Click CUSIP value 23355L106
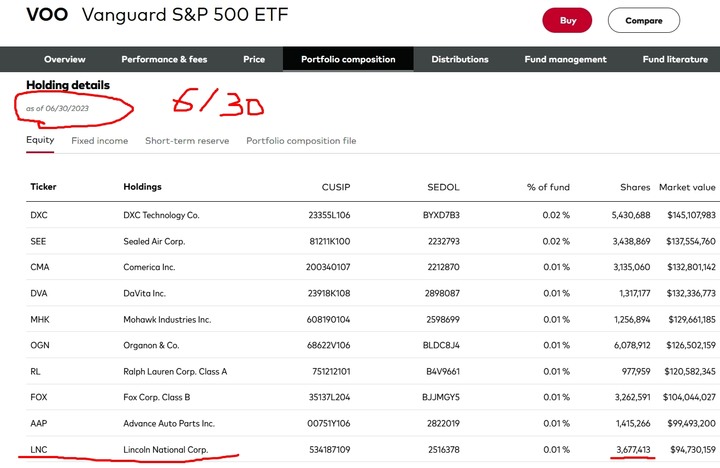 329,215
